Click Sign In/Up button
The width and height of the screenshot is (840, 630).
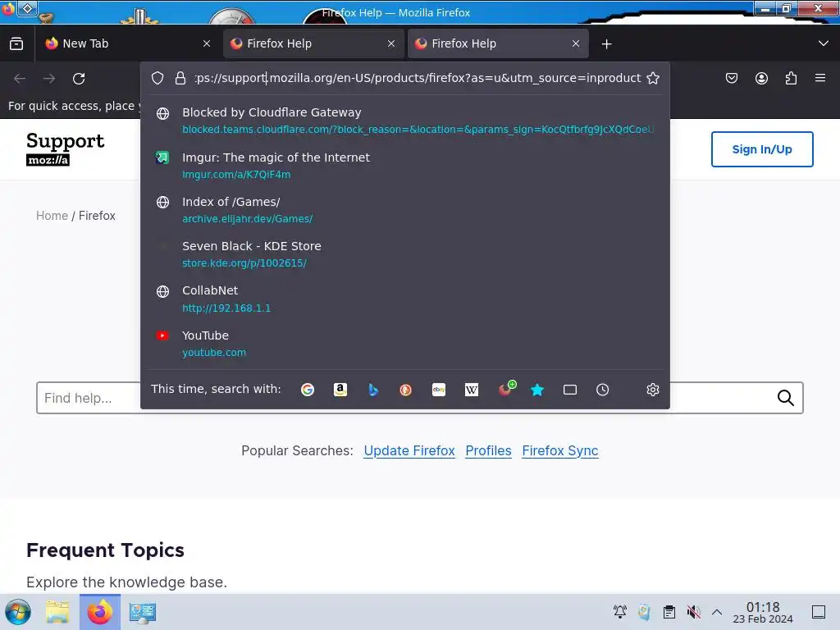tap(762, 149)
